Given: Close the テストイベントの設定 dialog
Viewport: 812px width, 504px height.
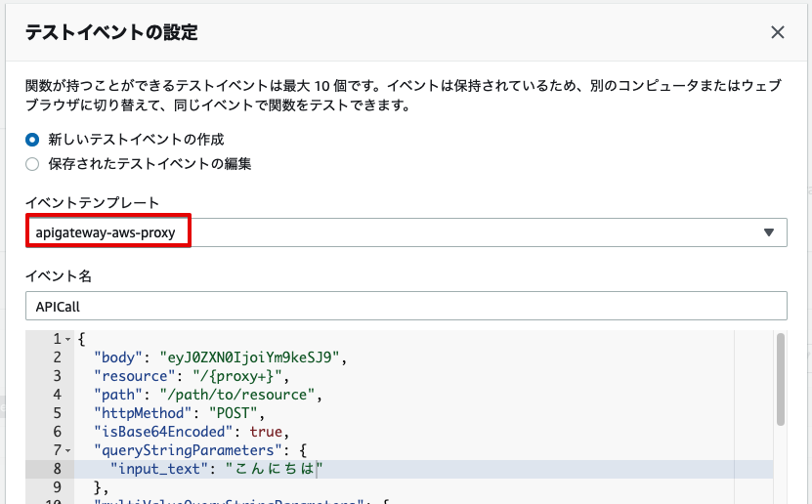Looking at the screenshot, I should pyautogui.click(x=777, y=32).
